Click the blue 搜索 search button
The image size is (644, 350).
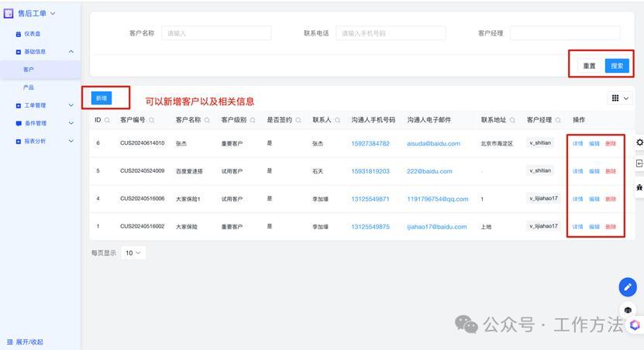(x=617, y=66)
